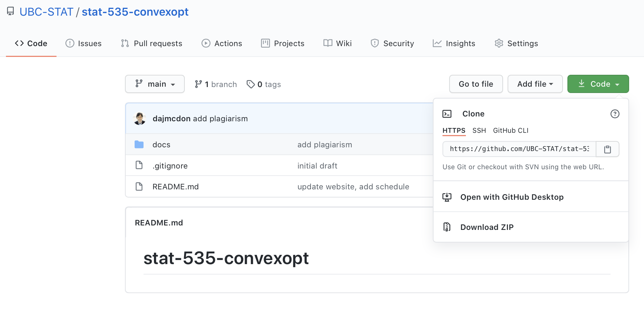Click the HTTPS clone URL field
The image size is (644, 311).
(519, 149)
